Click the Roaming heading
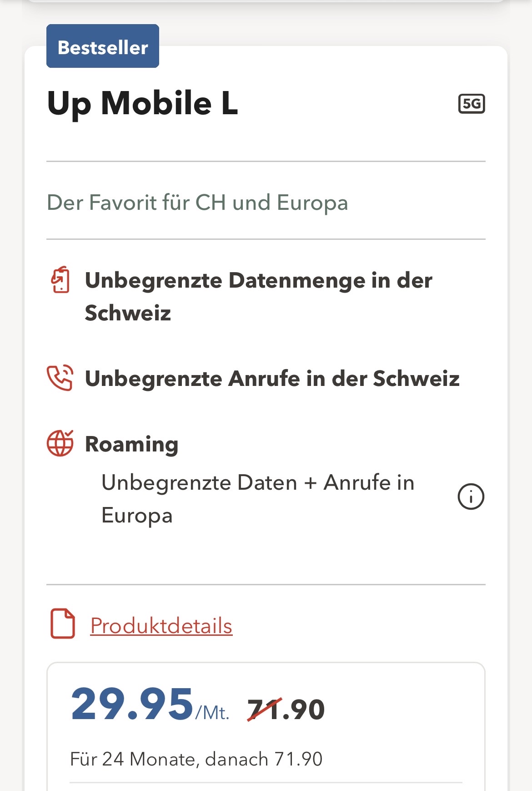The image size is (532, 791). (x=131, y=444)
